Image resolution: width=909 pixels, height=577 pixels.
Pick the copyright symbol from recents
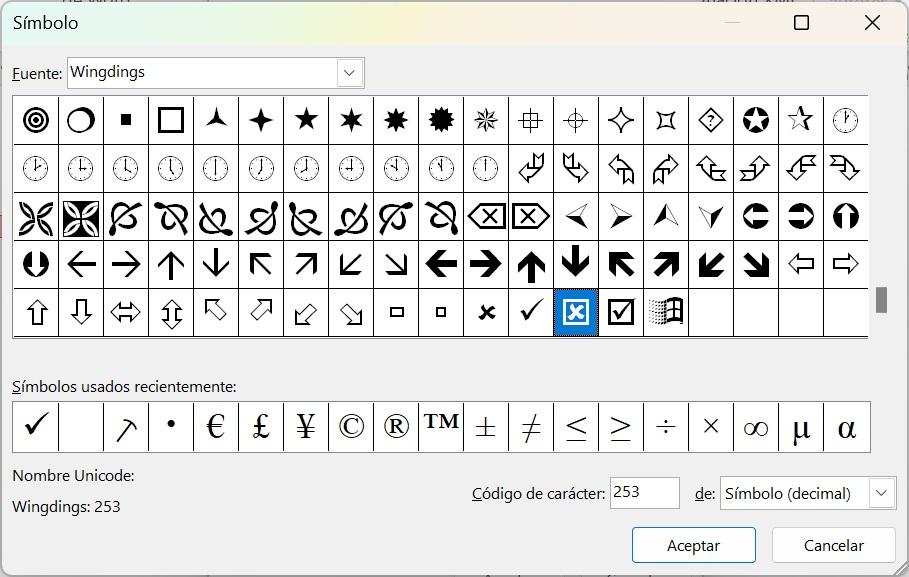point(351,427)
